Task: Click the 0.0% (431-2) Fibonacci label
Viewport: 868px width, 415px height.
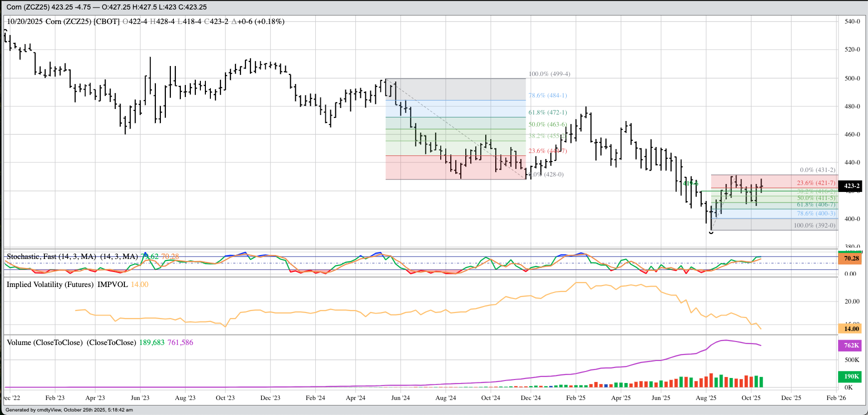Action: pyautogui.click(x=818, y=170)
